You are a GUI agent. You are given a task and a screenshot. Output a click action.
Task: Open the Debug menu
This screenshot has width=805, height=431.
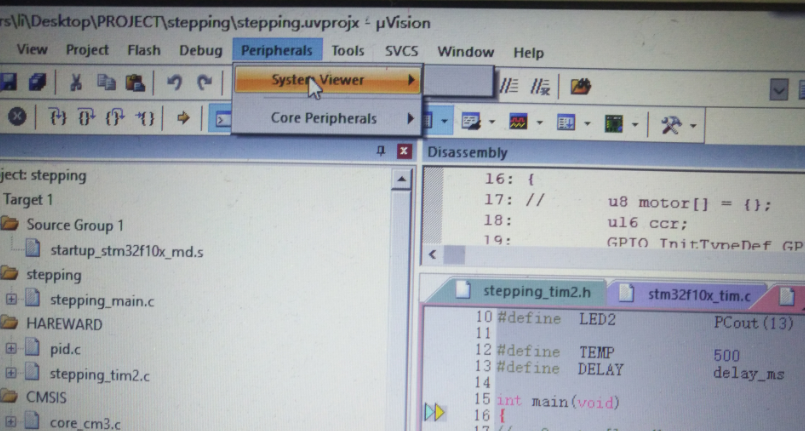tap(200, 51)
